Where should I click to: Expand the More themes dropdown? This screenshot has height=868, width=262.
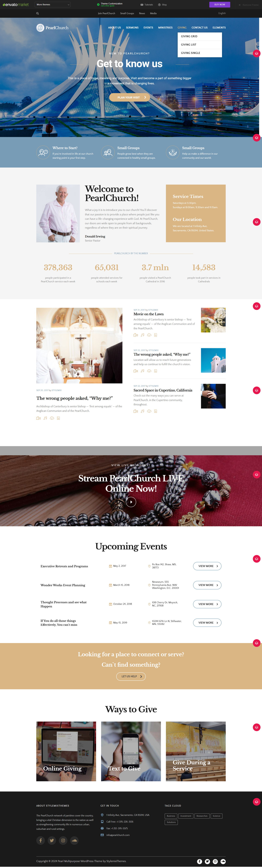click(x=53, y=5)
